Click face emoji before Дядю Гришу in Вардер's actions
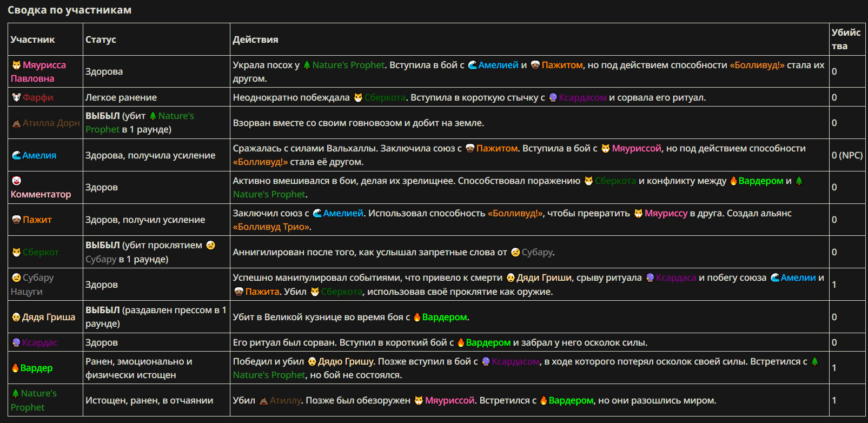Viewport: 868px width, 423px height. click(x=312, y=361)
